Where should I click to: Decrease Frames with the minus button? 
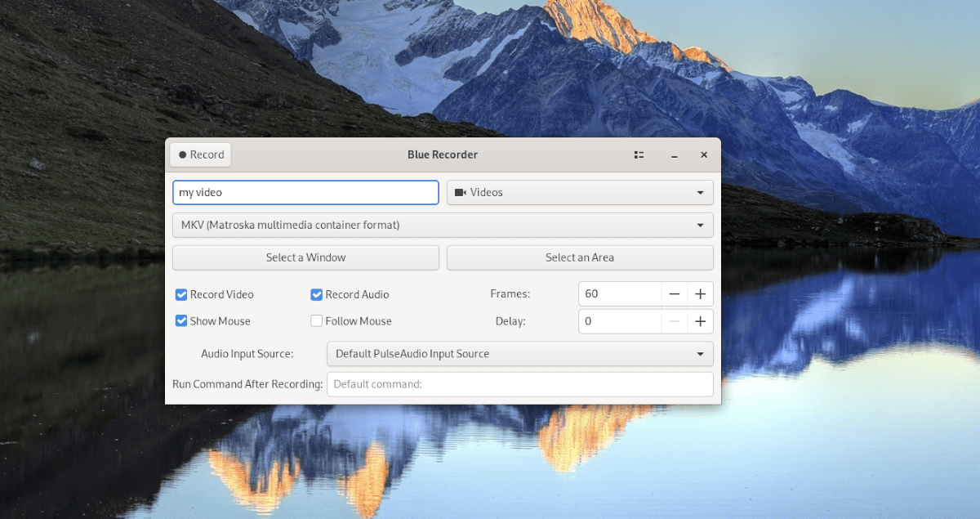(x=675, y=294)
